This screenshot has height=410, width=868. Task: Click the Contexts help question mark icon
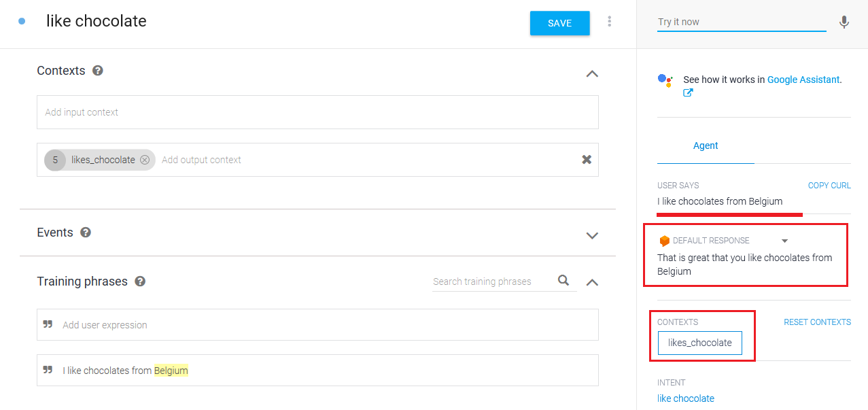coord(98,71)
